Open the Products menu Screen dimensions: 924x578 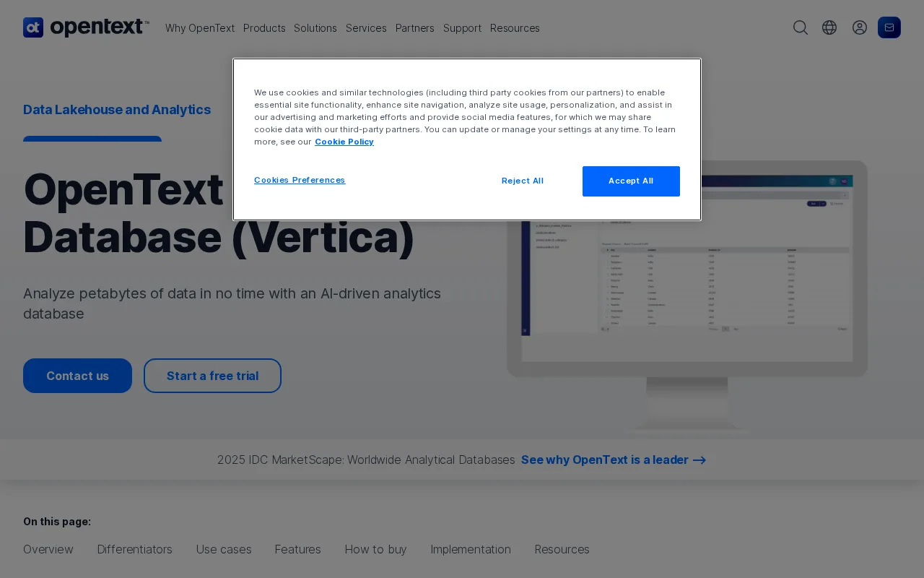pos(264,28)
